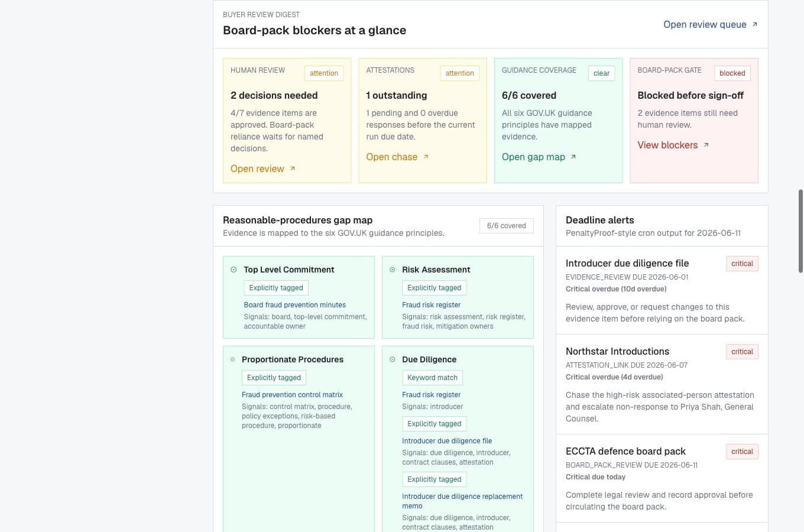This screenshot has height=532, width=804.
Task: Click Critical overdue (10d overdue) text
Action: pos(616,289)
